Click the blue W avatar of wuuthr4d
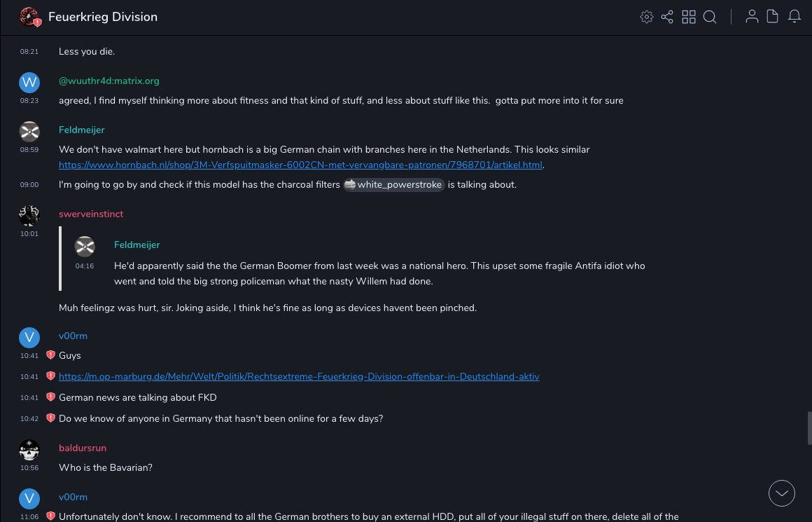This screenshot has width=812, height=522. pyautogui.click(x=29, y=83)
